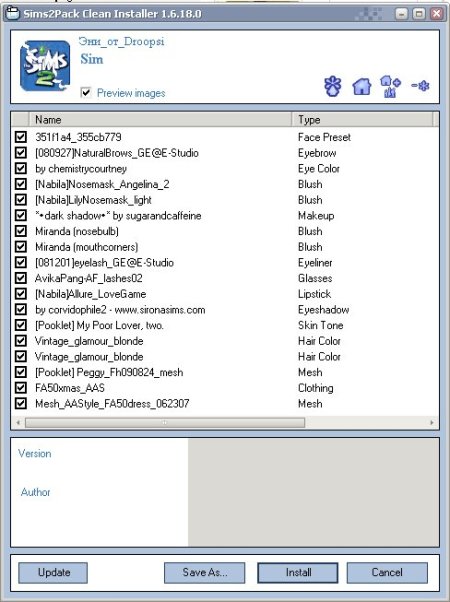Click the minus flower icon
The image size is (450, 602).
pos(420,86)
